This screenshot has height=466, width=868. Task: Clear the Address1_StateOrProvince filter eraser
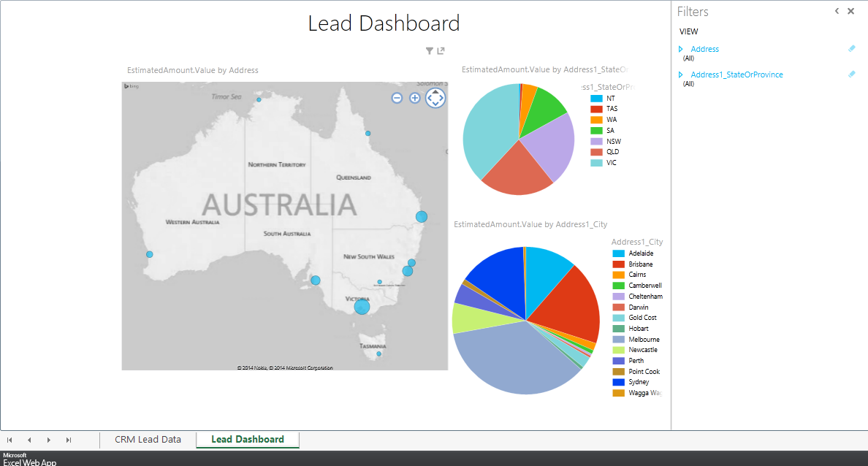[851, 75]
